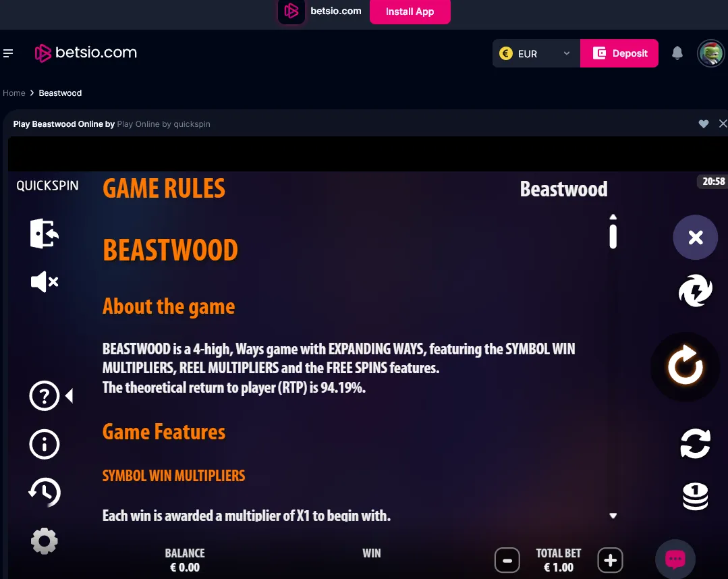Open the coin stack bet settings
Image resolution: width=728 pixels, height=579 pixels.
[x=696, y=497]
